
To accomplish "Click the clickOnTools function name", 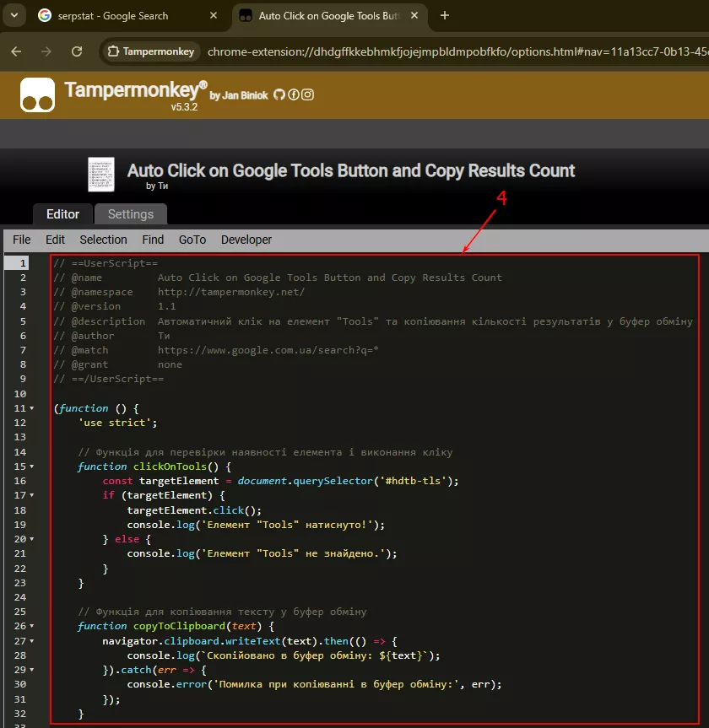I will click(x=170, y=466).
